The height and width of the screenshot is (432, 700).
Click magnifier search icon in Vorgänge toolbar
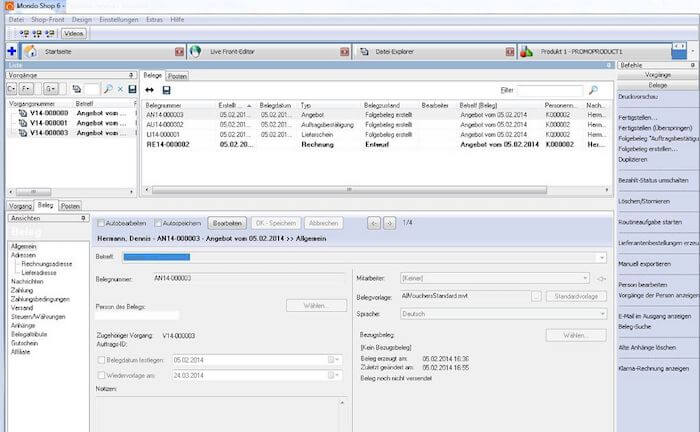[108, 89]
